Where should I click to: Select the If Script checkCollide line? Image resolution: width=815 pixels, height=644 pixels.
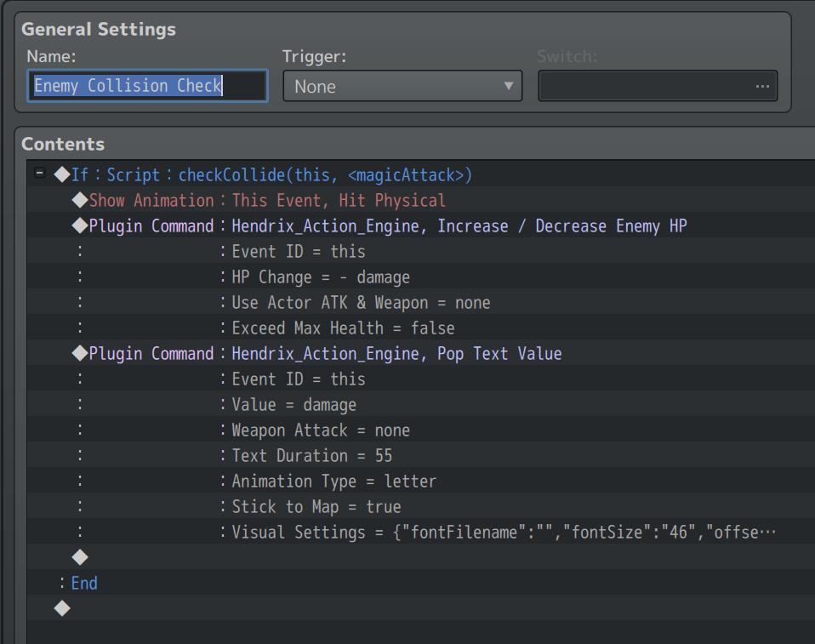pyautogui.click(x=421, y=174)
